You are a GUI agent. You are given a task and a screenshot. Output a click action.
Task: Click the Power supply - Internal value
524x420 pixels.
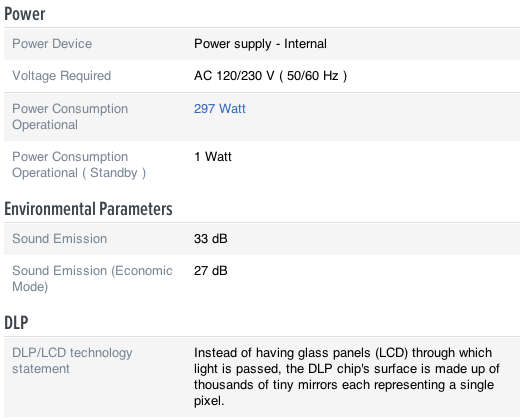pyautogui.click(x=260, y=44)
